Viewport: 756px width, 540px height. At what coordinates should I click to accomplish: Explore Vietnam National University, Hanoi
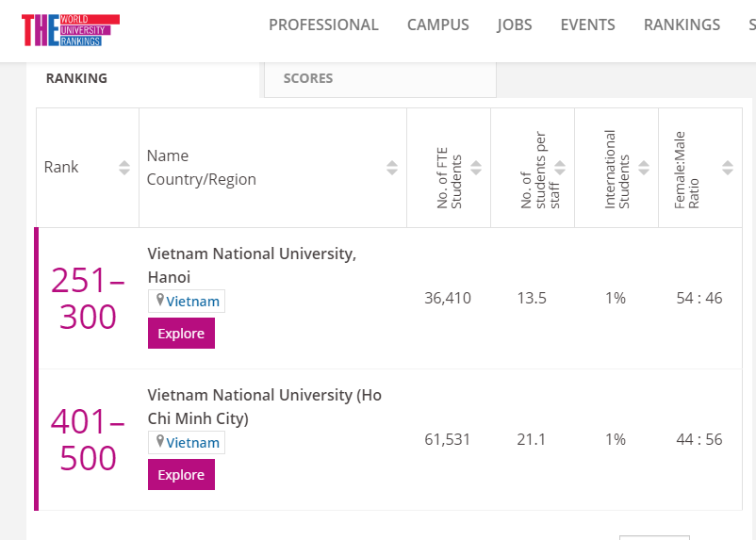pyautogui.click(x=181, y=334)
